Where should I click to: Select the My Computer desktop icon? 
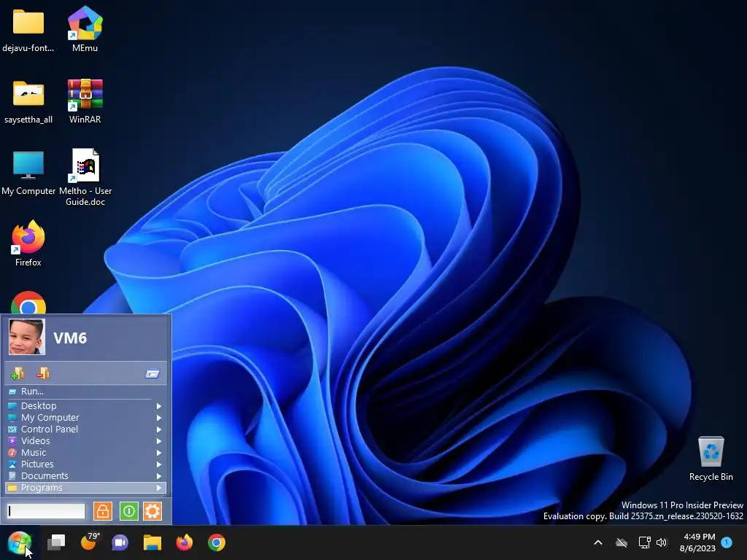click(28, 173)
